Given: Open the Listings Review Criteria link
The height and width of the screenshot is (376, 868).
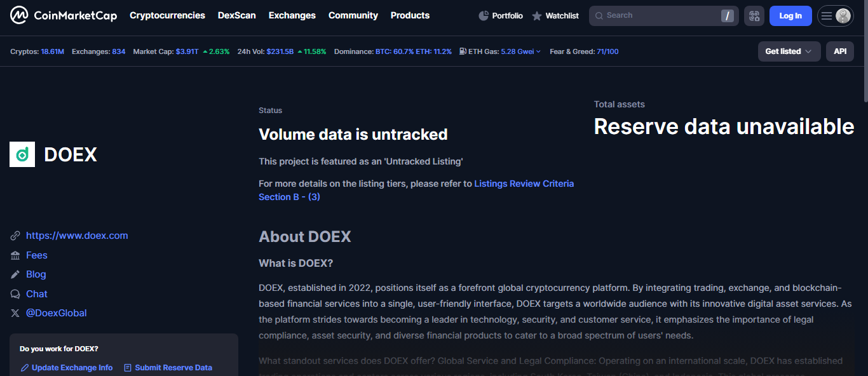Looking at the screenshot, I should [524, 183].
